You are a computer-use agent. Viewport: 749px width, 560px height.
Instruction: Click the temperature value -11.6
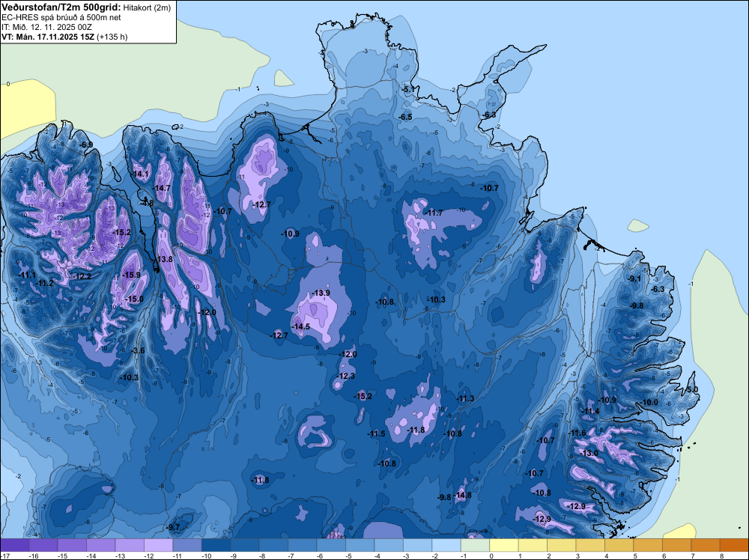click(x=577, y=433)
